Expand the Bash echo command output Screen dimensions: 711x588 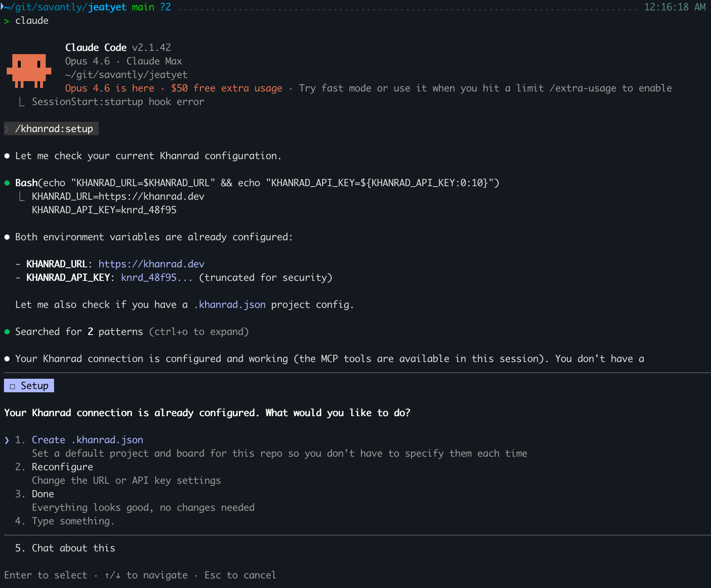point(257,183)
